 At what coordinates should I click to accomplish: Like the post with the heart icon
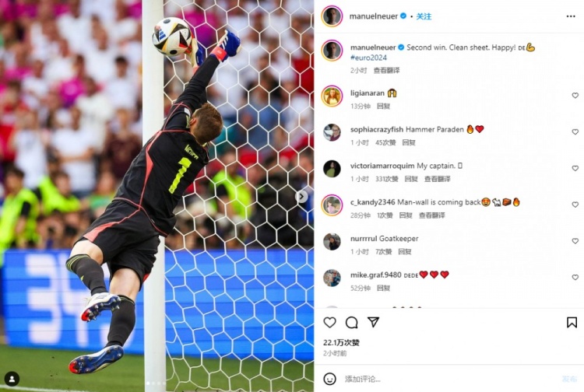pyautogui.click(x=329, y=323)
